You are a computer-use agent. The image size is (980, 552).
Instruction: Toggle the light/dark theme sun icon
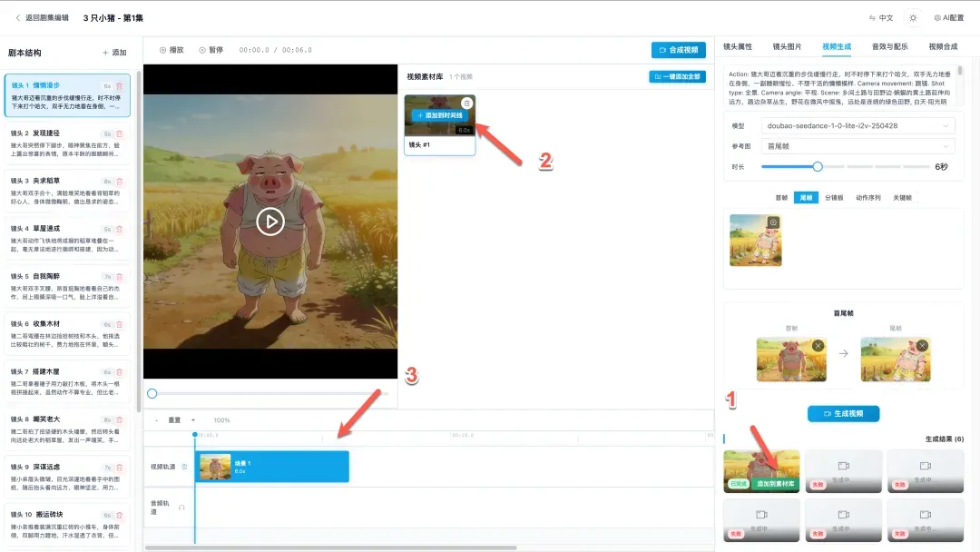click(x=913, y=17)
